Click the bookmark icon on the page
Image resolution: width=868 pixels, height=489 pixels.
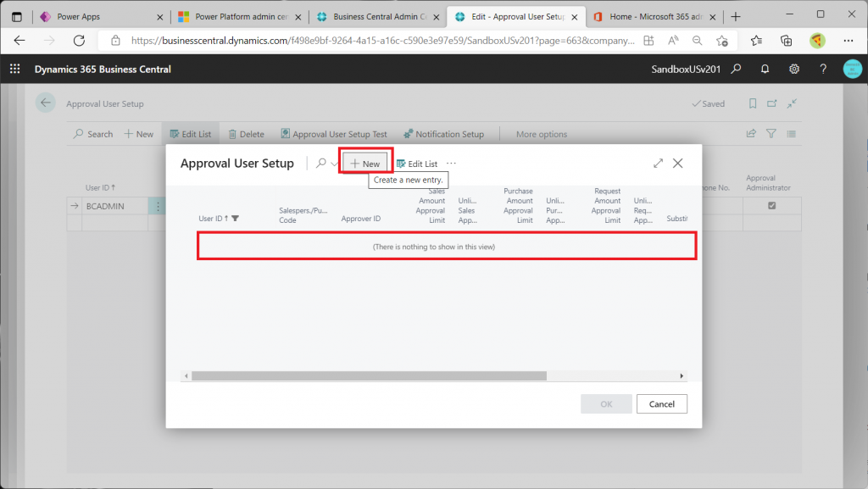pos(753,103)
